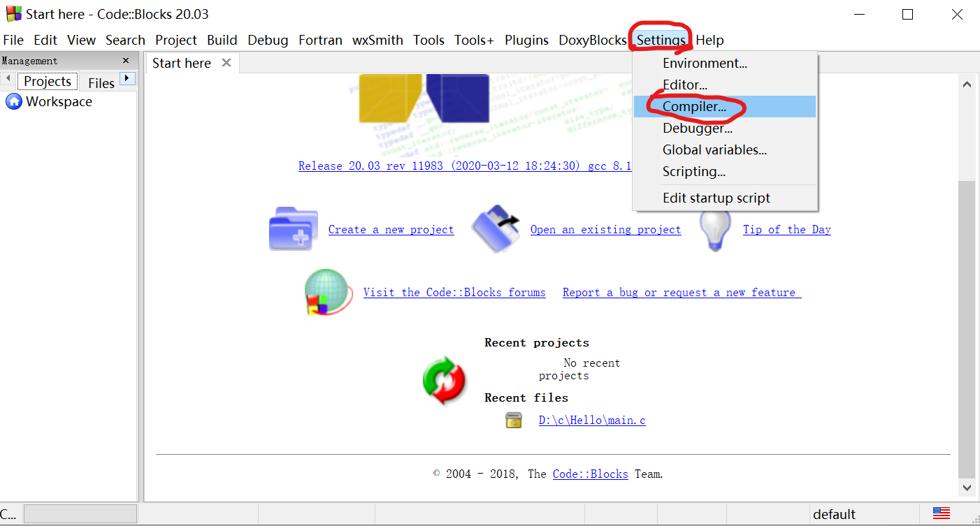Click the Code::Blocks title bar icon

coord(13,13)
